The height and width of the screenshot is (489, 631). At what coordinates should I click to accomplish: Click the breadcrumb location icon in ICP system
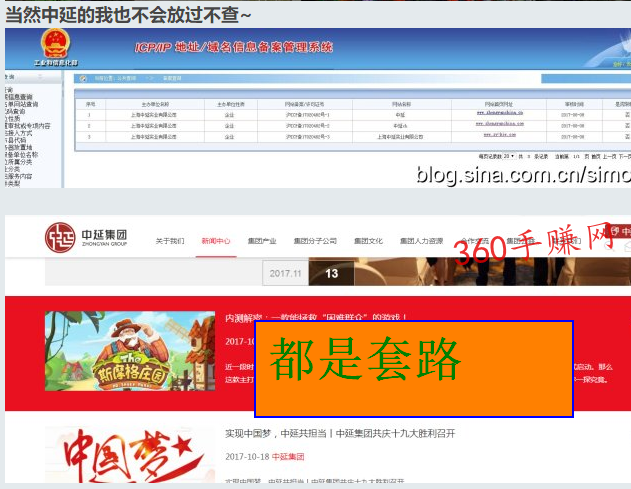tap(83, 78)
